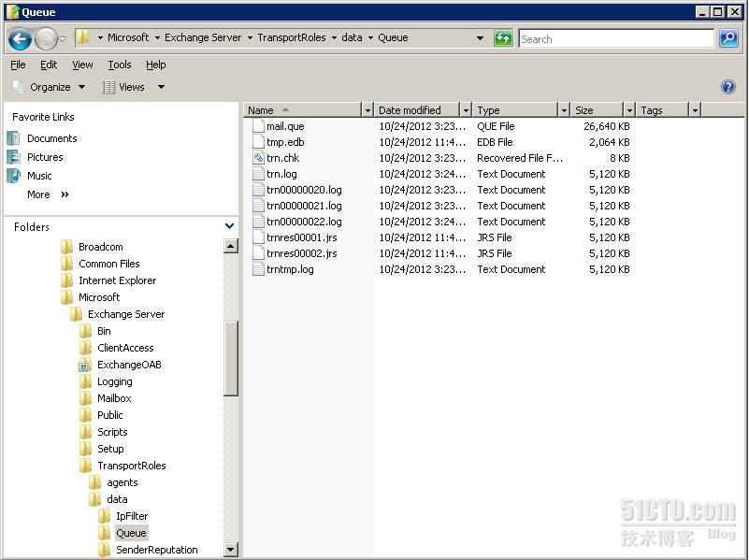Click the Views toolbar icon

108,87
